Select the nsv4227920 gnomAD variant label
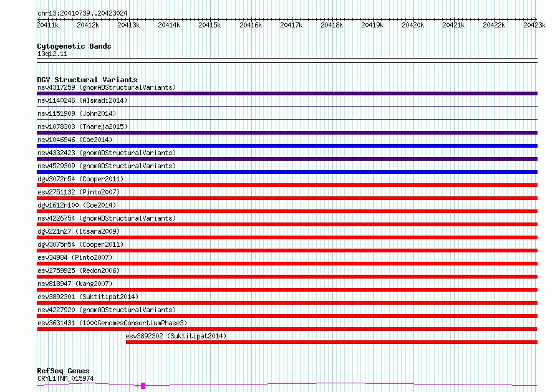This screenshot has width=555, height=392. point(107,310)
